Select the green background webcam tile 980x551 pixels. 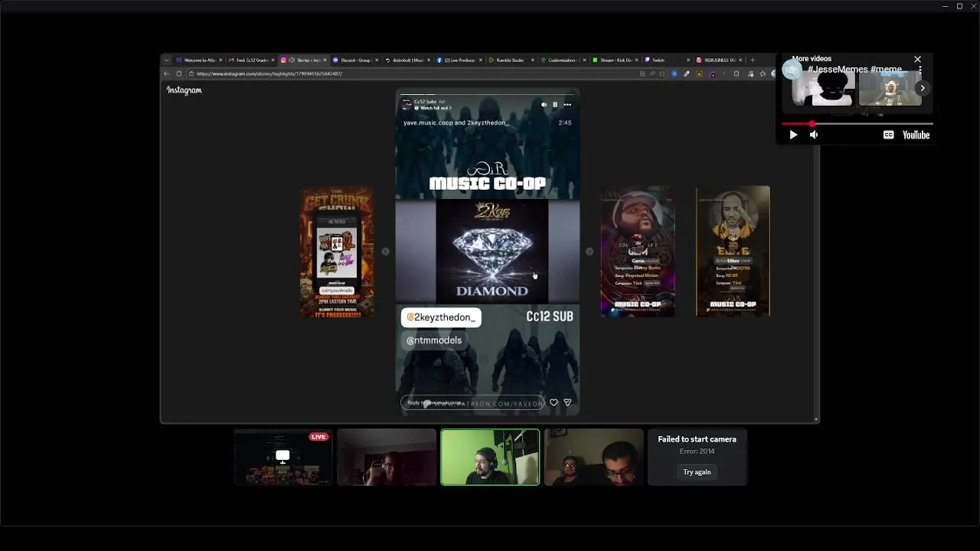point(490,457)
